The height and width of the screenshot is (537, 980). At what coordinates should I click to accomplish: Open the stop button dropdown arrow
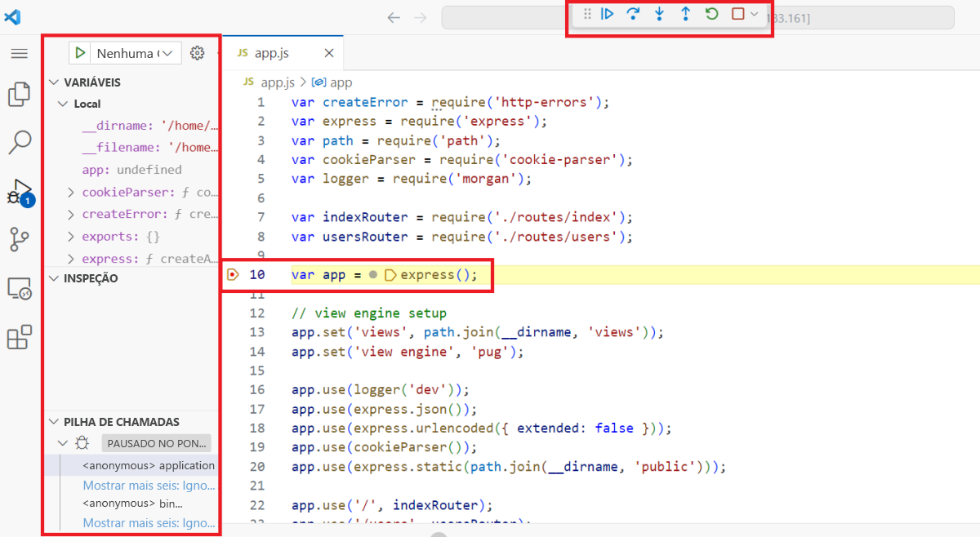point(755,14)
